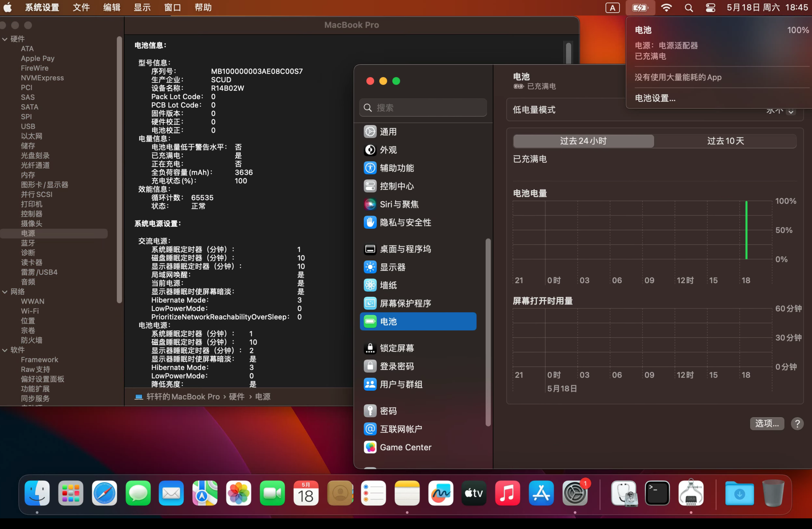
Task: Open Game Center settings
Action: click(x=405, y=447)
